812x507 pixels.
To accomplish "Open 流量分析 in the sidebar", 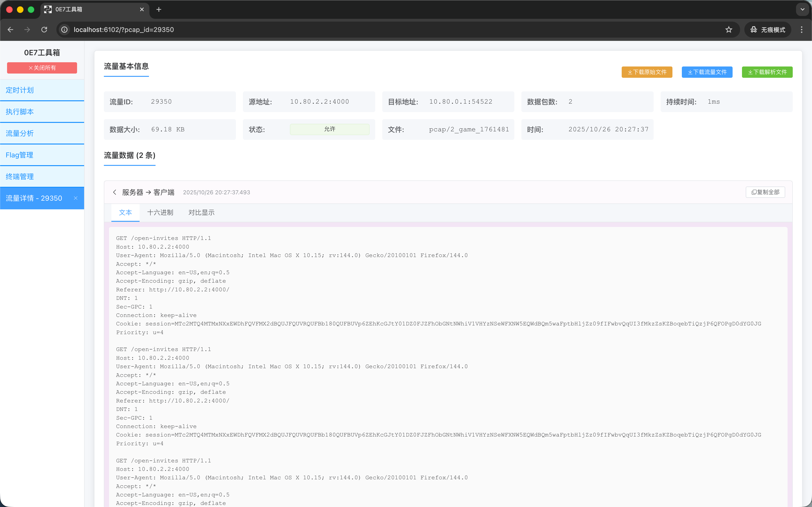I will (20, 133).
